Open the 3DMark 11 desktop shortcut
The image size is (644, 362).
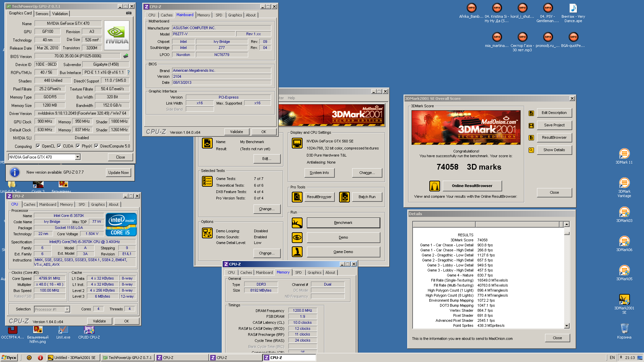(x=624, y=156)
